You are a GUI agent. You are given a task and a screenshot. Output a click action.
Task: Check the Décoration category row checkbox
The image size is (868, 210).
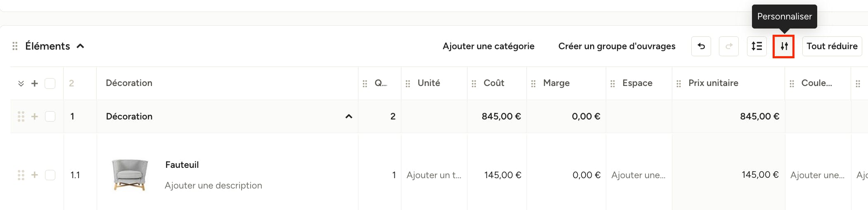(x=50, y=117)
